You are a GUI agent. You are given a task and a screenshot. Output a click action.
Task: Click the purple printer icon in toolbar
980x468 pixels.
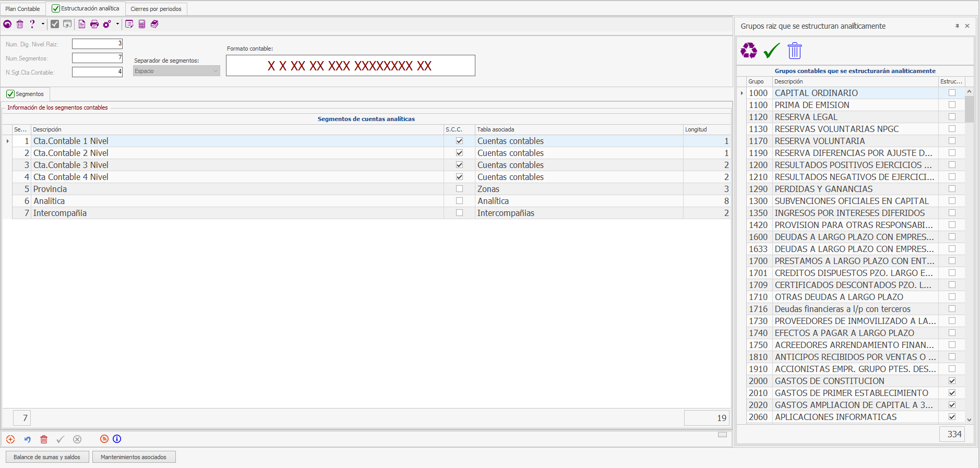[94, 24]
